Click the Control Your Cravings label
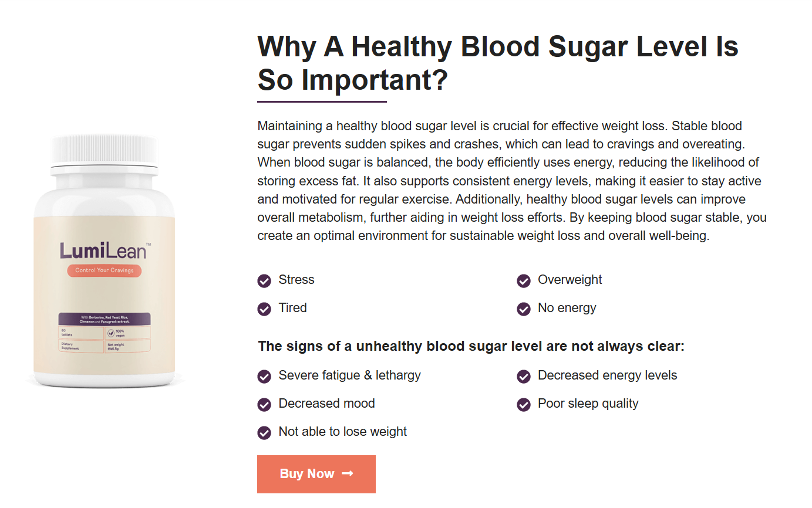The width and height of the screenshot is (812, 508). [x=105, y=270]
